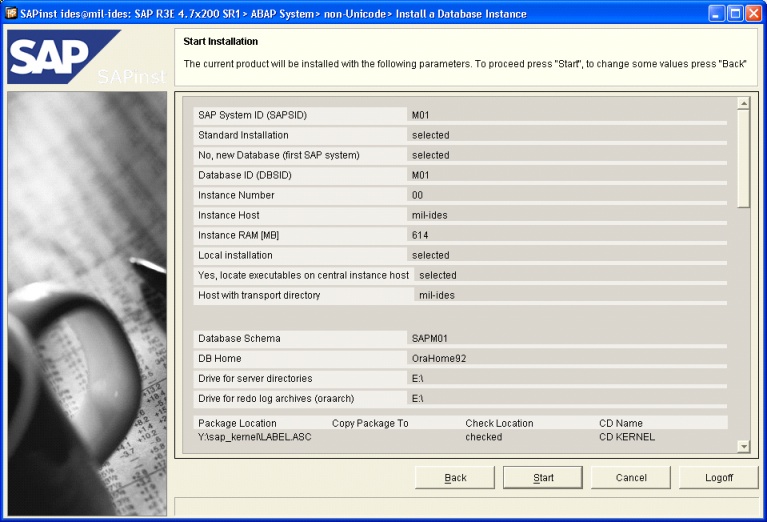Click the Database ID (DBSID) label
767x522 pixels.
pos(245,175)
